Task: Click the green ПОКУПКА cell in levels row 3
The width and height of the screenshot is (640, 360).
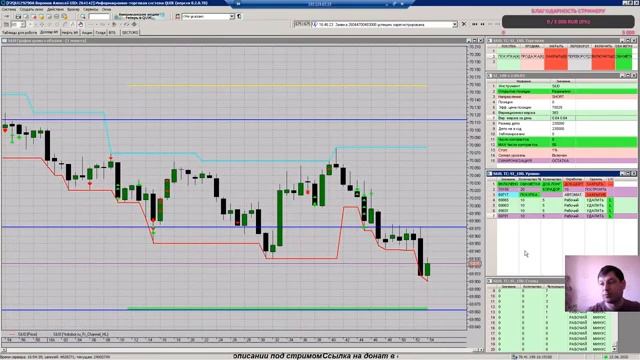Action: click(x=529, y=195)
